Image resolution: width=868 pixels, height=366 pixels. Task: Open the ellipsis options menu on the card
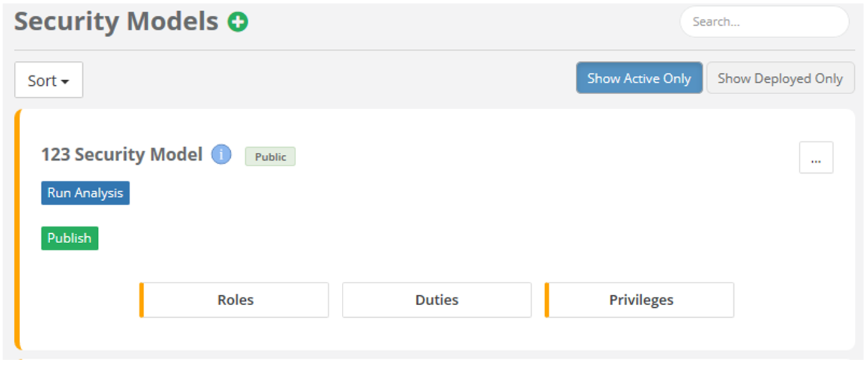(x=816, y=157)
